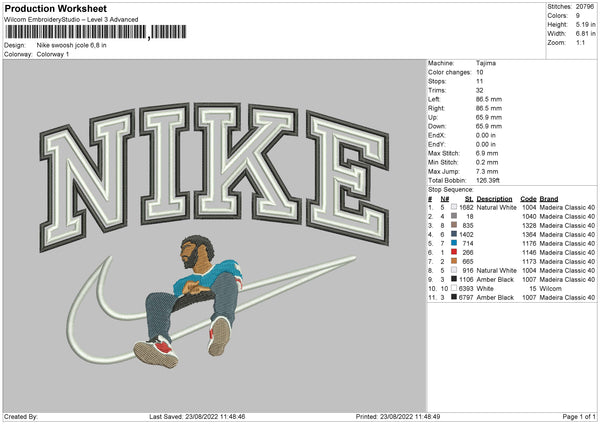600x424 pixels.
Task: Click the 'Description' column header
Action: coord(494,199)
